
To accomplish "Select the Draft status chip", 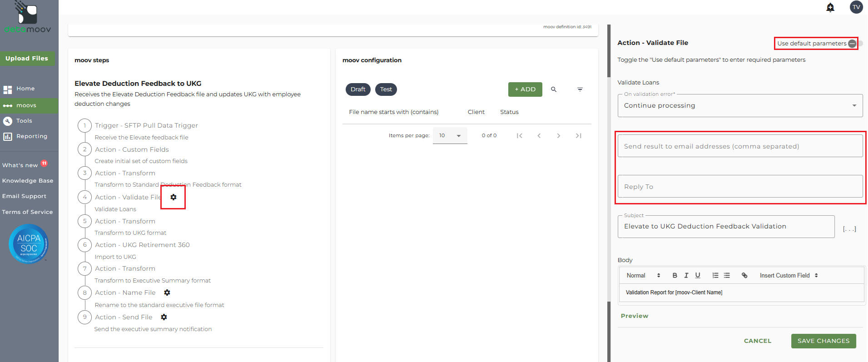I will pos(358,89).
